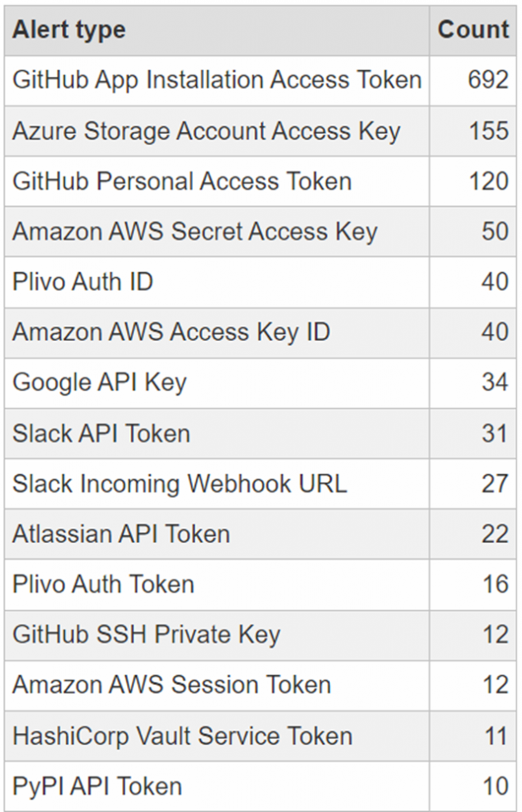Select the GitHub App Installation Access Token row

coord(217,80)
